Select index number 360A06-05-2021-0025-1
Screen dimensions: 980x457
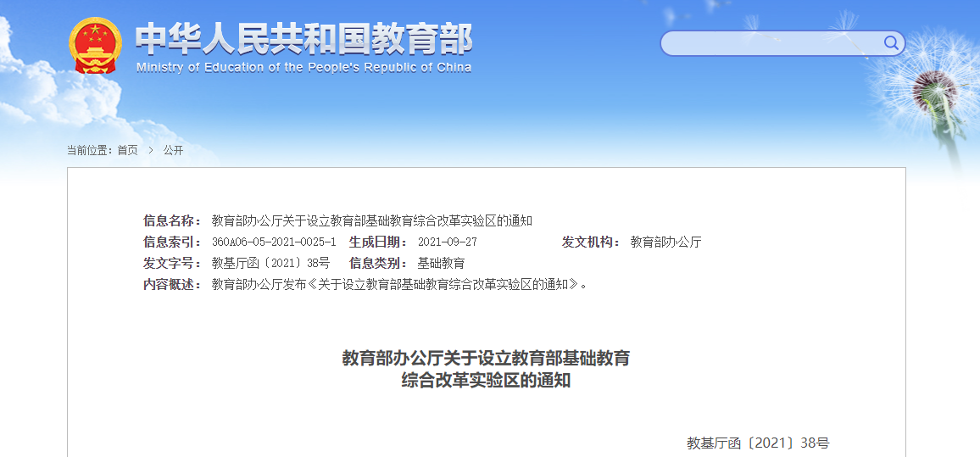point(274,242)
